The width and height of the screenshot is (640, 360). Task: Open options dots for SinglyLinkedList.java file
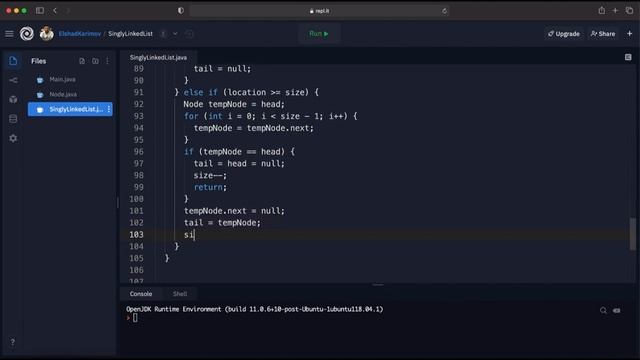tap(109, 109)
